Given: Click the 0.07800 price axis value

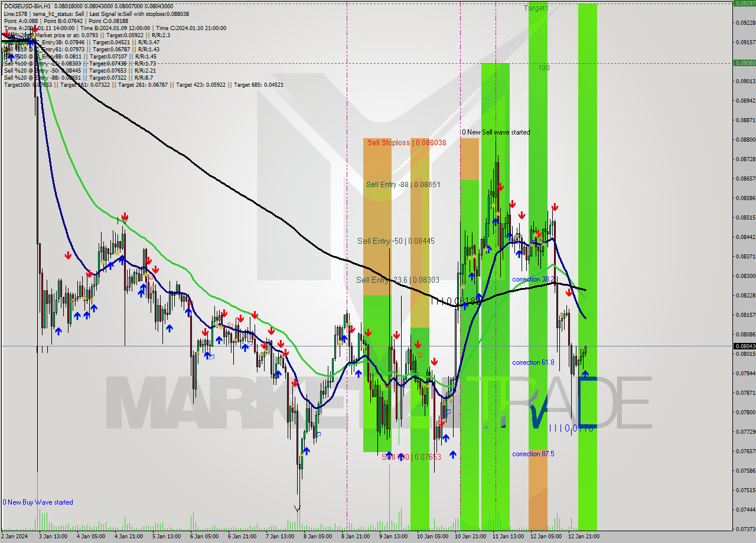Looking at the screenshot, I should click(745, 412).
